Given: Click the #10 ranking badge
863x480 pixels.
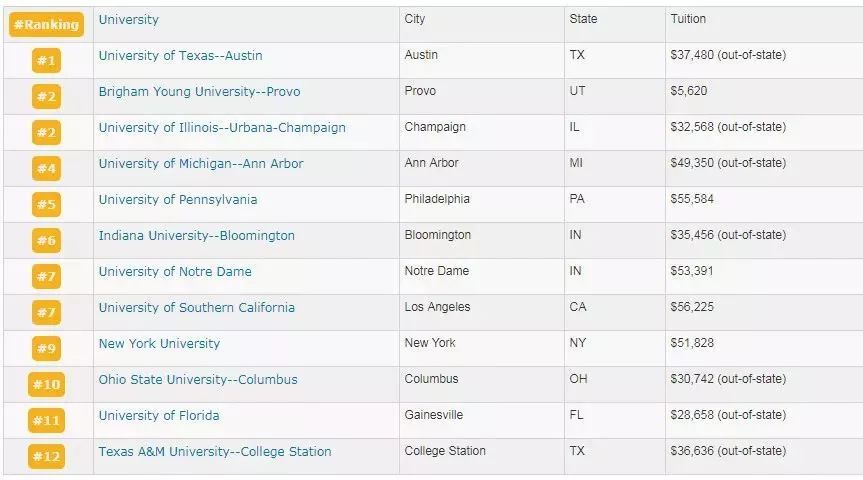Looking at the screenshot, I should point(46,384).
